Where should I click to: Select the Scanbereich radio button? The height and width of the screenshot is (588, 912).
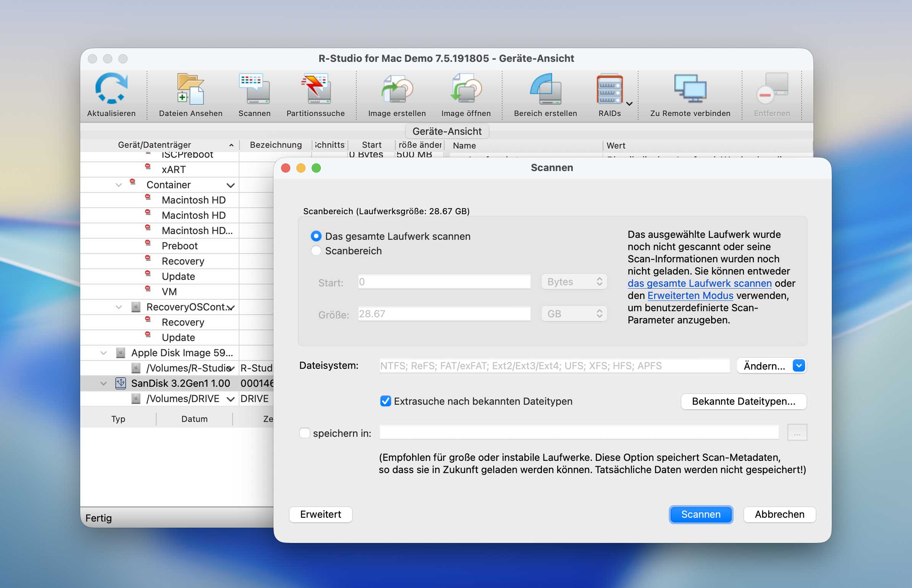(x=316, y=250)
